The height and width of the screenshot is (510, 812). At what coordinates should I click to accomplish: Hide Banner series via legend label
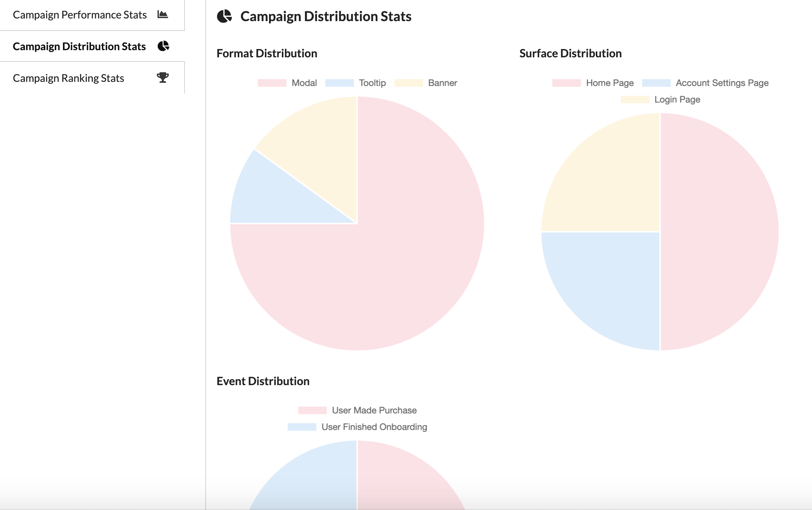coord(442,83)
